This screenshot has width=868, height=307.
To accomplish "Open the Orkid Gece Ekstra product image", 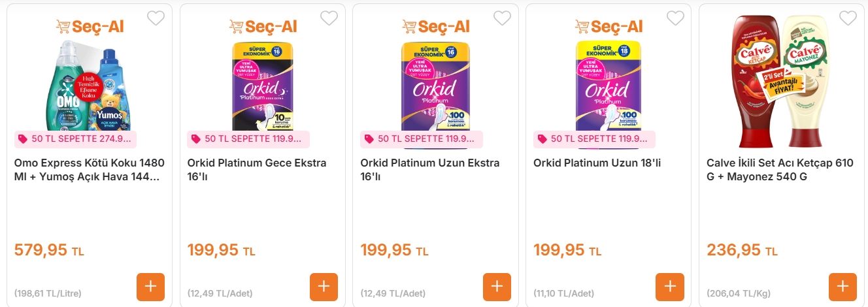I will click(262, 86).
